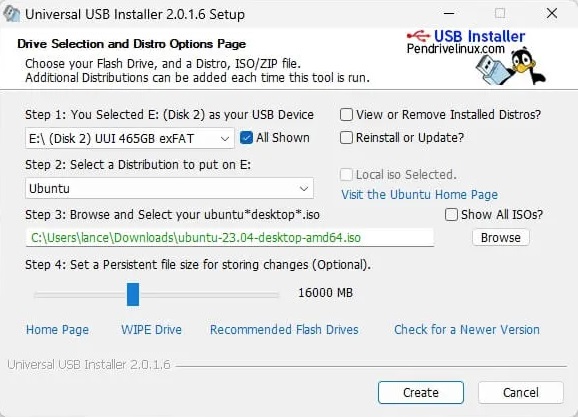Uncheck the All Shown checkbox
The image size is (578, 417).
coord(246,138)
